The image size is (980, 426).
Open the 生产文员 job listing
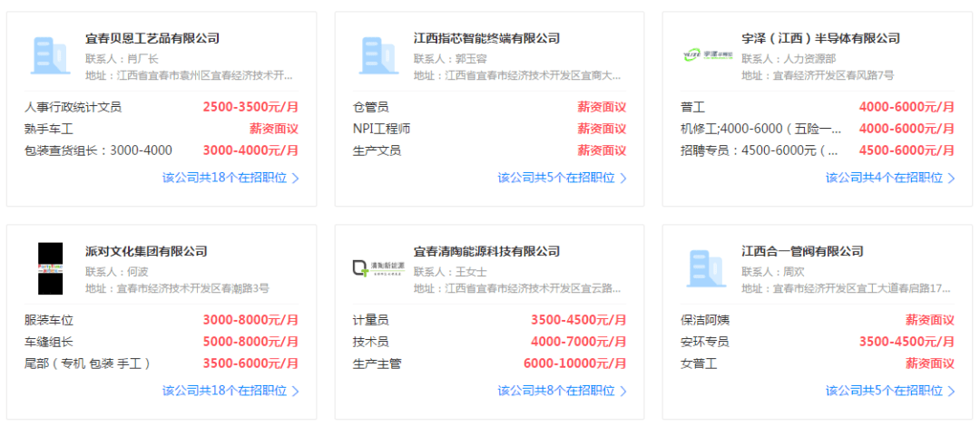[x=377, y=150]
